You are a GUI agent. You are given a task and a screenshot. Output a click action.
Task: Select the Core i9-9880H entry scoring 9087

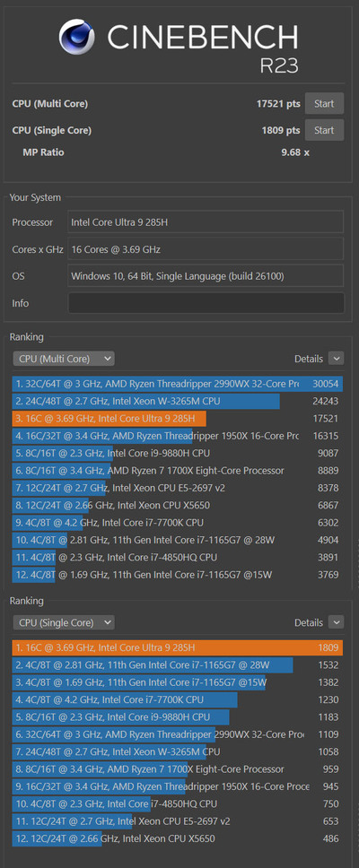[178, 454]
